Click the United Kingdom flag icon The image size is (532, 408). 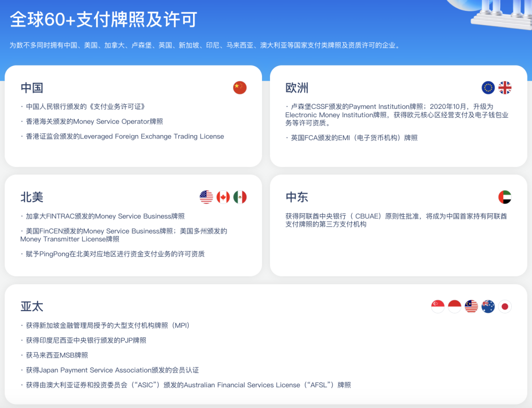505,88
